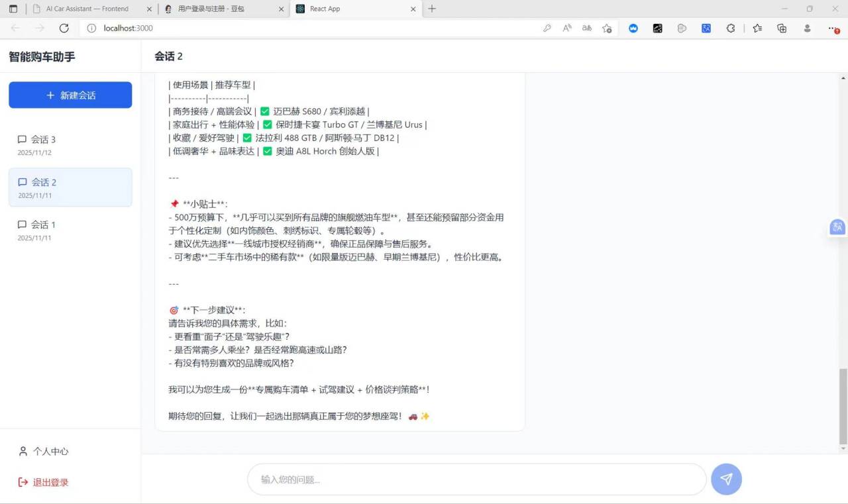Click the 小贴士 heading text
Viewport: 848px width, 504px height.
[199, 204]
